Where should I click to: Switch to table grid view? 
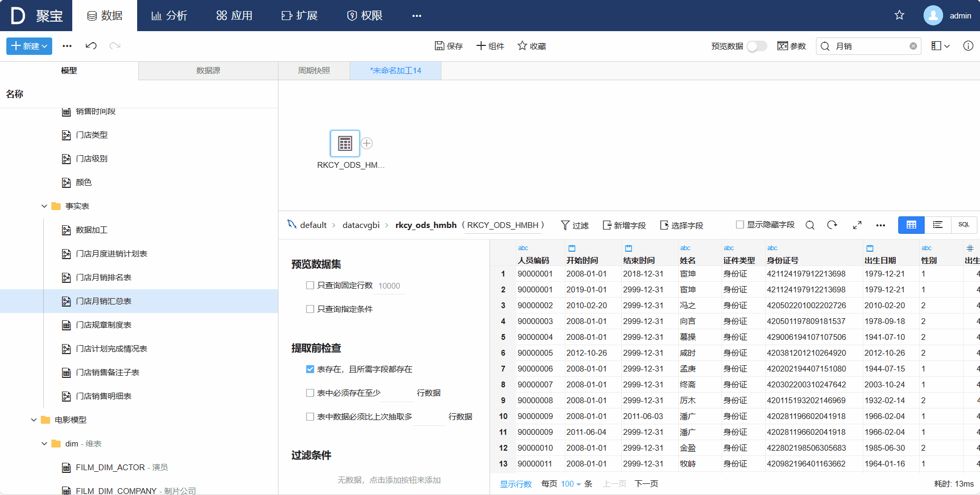(911, 225)
